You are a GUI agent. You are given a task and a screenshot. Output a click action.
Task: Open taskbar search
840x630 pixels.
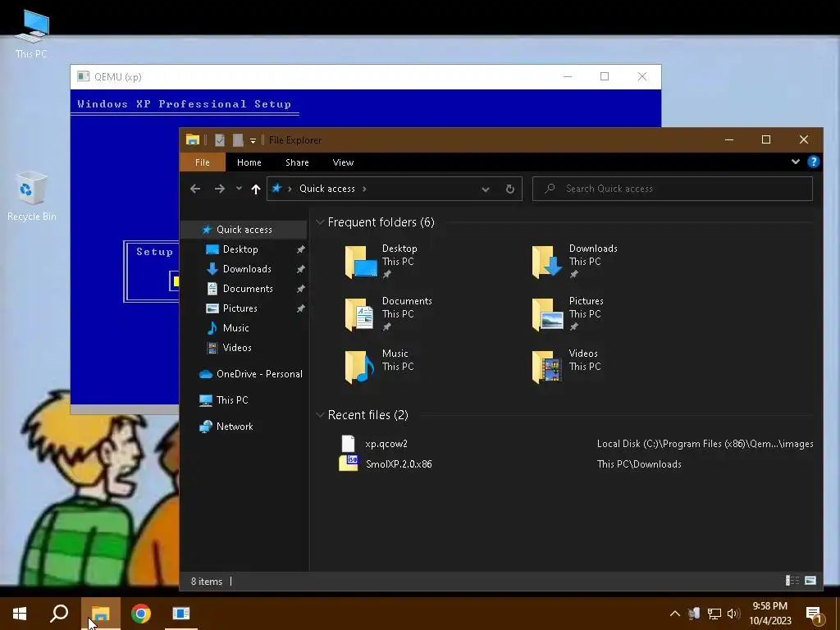coord(59,614)
